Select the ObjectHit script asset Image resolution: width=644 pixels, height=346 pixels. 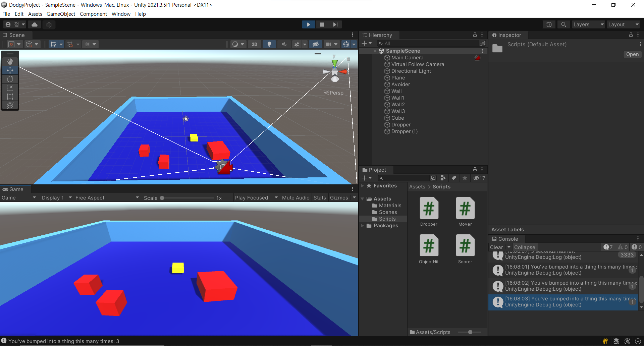[x=429, y=249]
